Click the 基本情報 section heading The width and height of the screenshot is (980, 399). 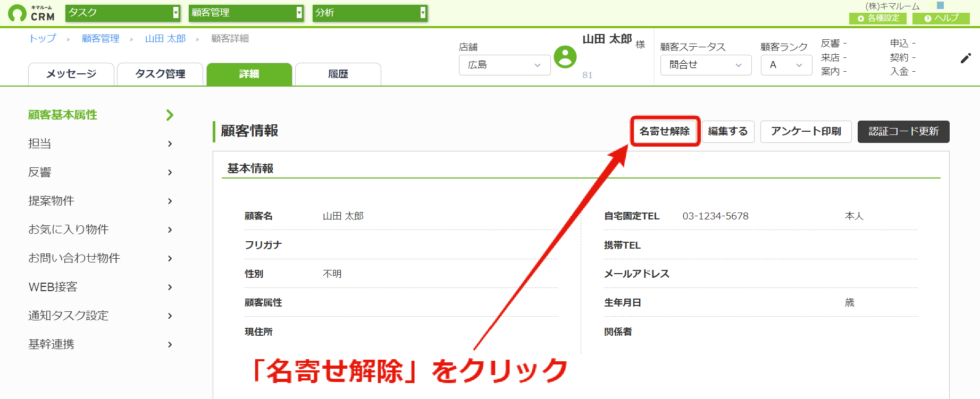pos(250,168)
